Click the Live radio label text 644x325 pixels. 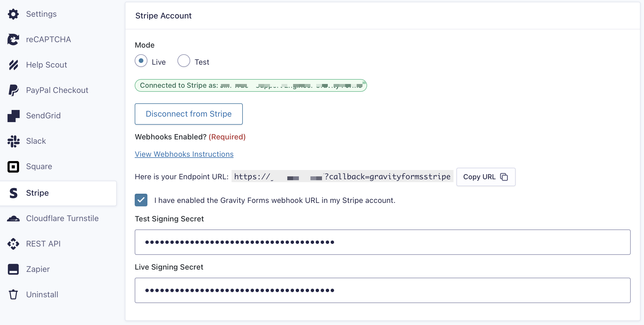(159, 62)
